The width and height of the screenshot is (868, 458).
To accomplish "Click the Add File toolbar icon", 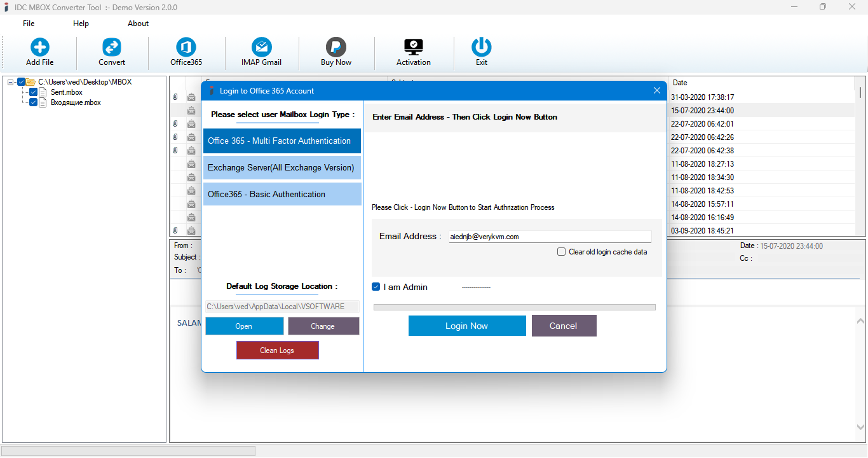I will point(40,47).
